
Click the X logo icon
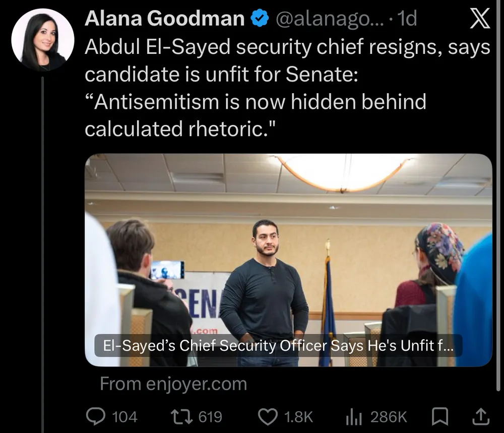(479, 19)
